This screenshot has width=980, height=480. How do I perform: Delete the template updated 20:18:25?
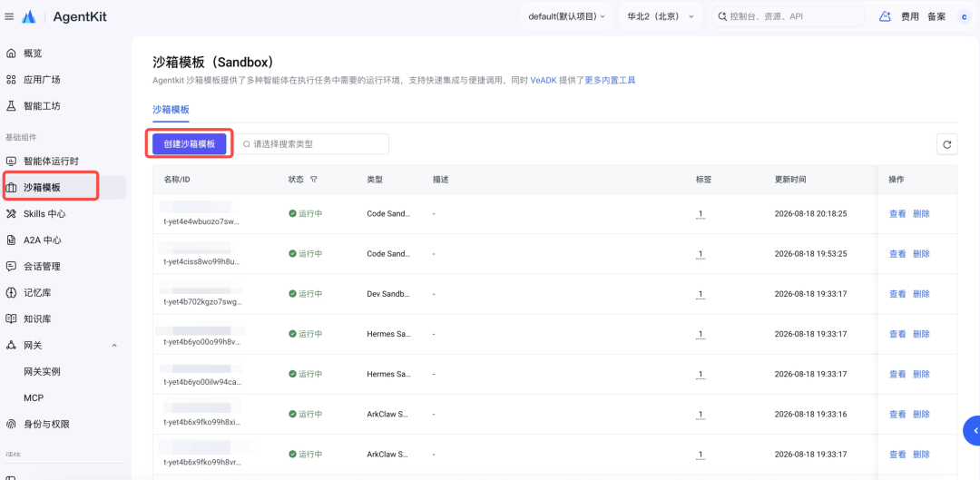pyautogui.click(x=921, y=214)
